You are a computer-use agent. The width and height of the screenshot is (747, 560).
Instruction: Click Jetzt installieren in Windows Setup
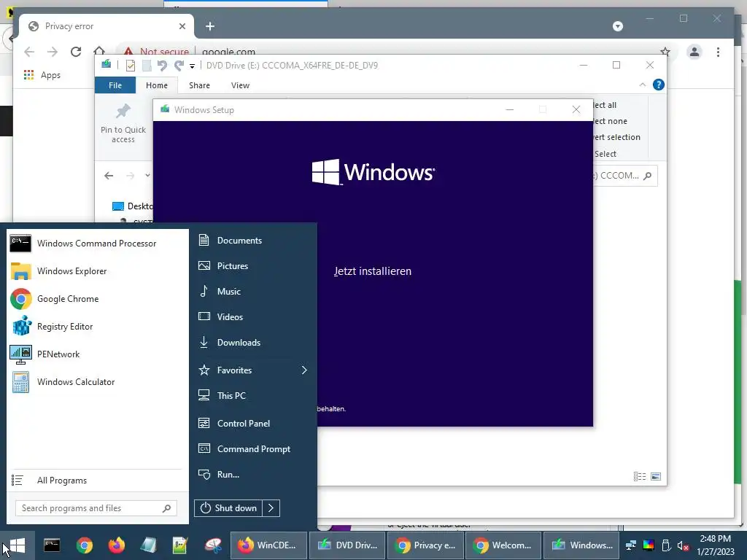(x=373, y=271)
